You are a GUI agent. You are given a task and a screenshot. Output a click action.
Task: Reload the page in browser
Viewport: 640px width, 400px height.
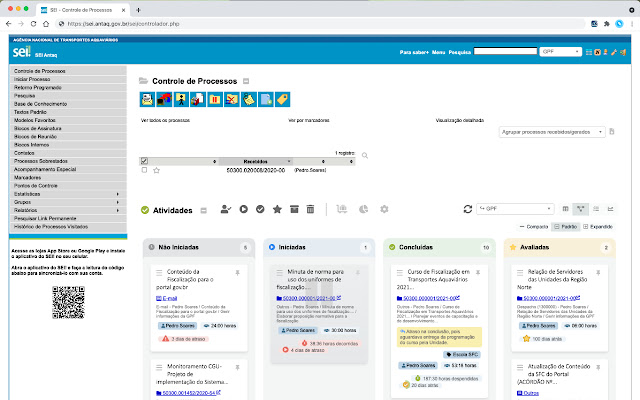click(33, 24)
